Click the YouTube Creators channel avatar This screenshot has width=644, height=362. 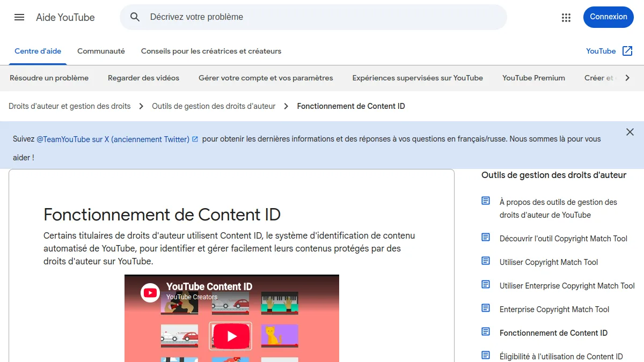[150, 292]
